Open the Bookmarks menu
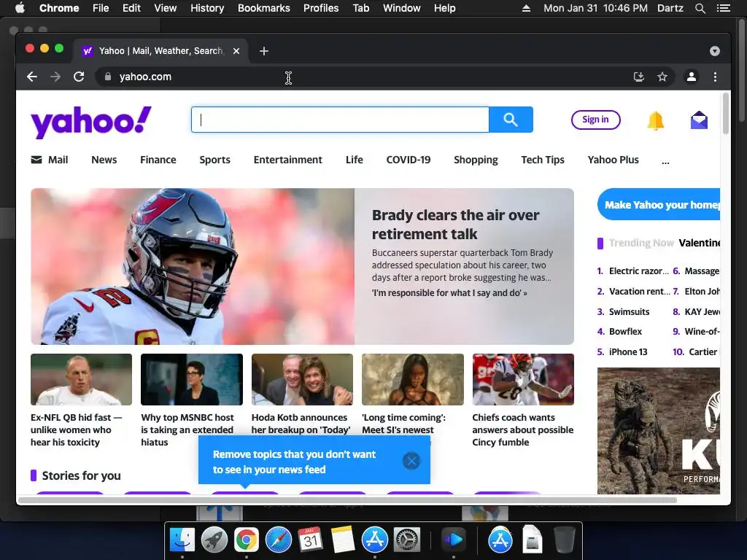This screenshot has height=560, width=747. pyautogui.click(x=264, y=8)
